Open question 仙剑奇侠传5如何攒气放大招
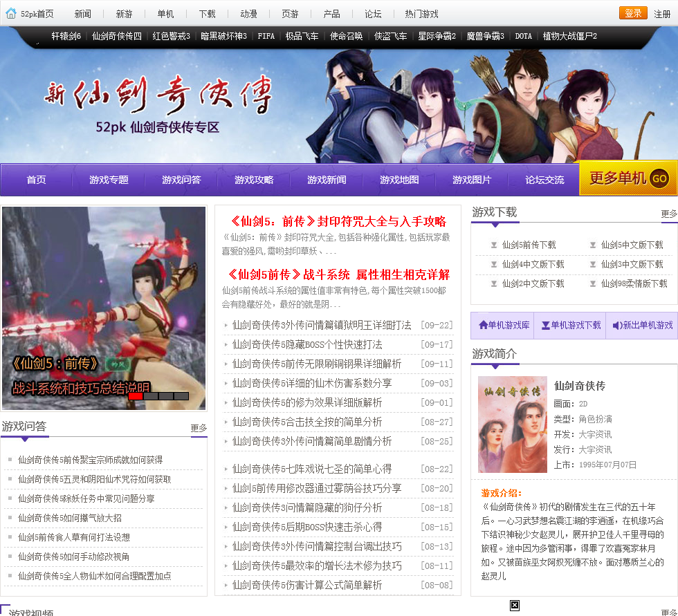The height and width of the screenshot is (616, 678). click(x=70, y=518)
